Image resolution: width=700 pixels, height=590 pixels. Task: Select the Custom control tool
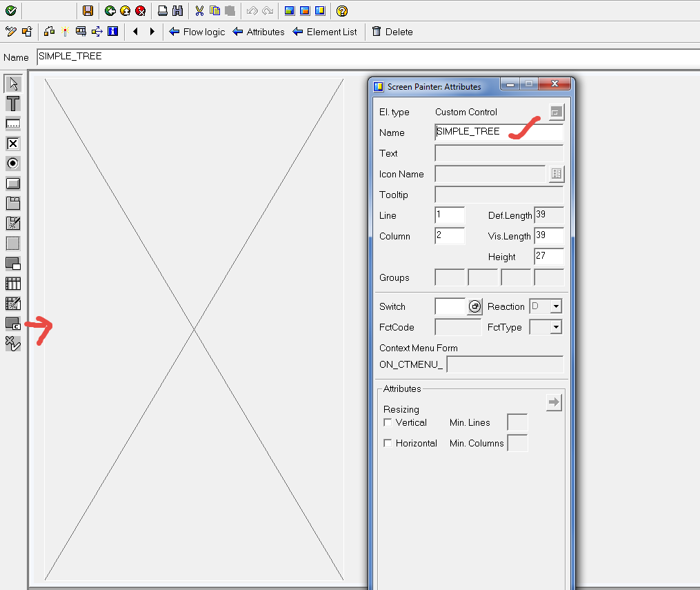click(x=14, y=323)
